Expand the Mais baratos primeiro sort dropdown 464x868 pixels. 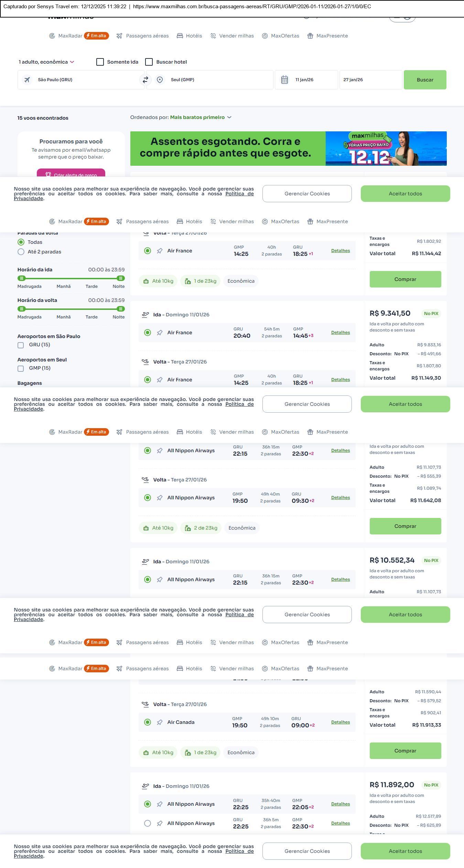tap(201, 117)
